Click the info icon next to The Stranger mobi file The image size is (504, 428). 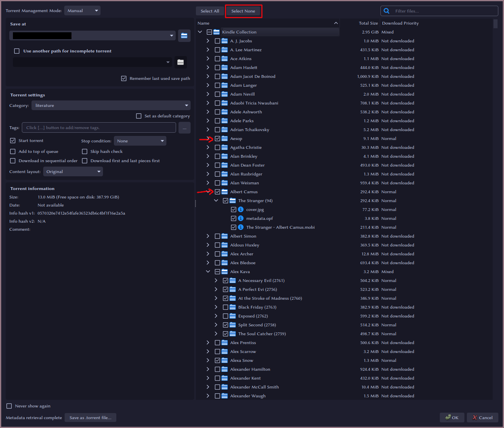click(x=241, y=227)
